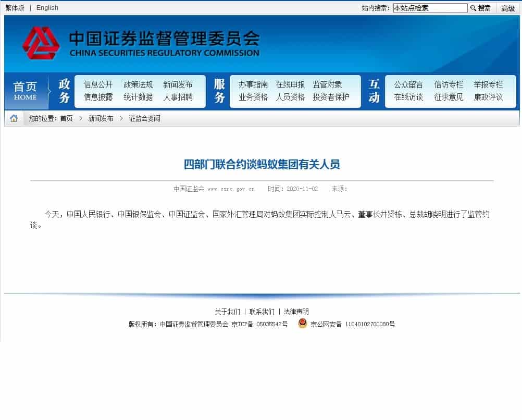Viewport: 522px width, 420px height.
Task: Click 京公网安备 11040102700080号 link
Action: coord(353,324)
